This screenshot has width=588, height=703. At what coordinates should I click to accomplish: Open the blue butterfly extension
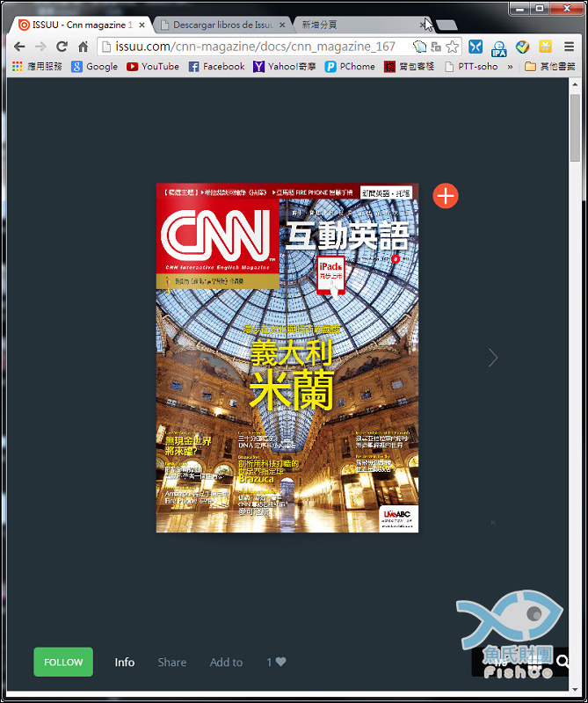point(475,47)
